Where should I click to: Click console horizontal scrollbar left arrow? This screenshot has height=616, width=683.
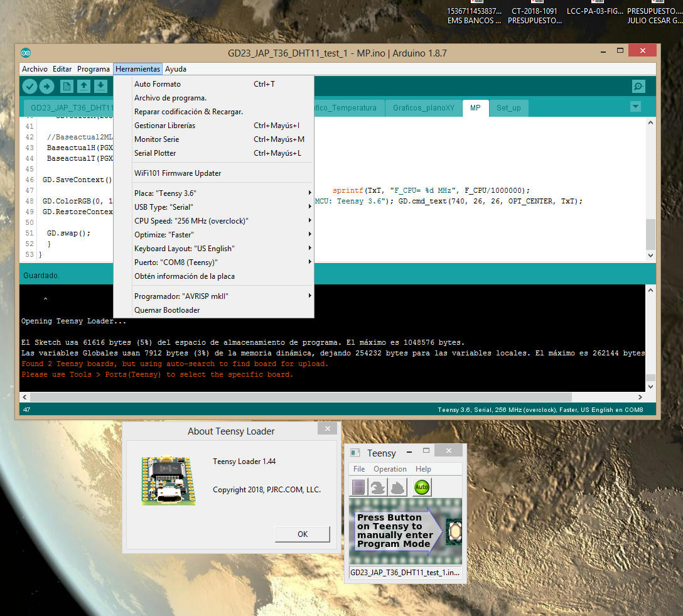(x=25, y=397)
